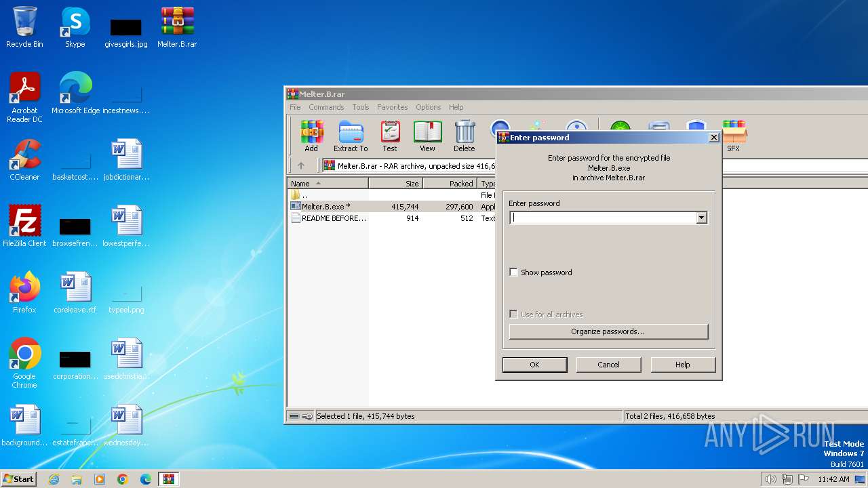Click the Cancel button in password dialog

click(x=608, y=365)
